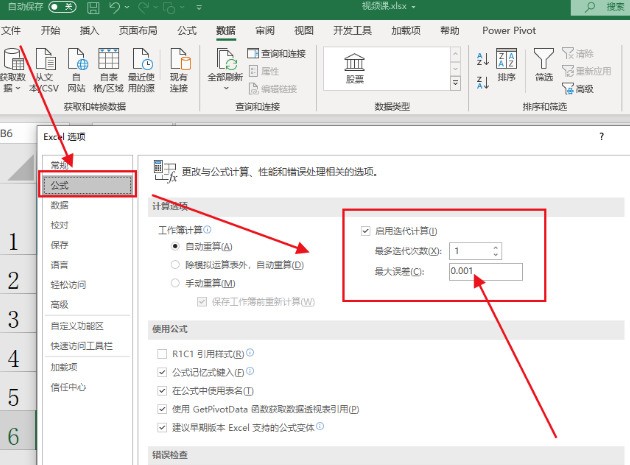The width and height of the screenshot is (630, 465).
Task: Toggle 在公式中使用表名 checkbox
Action: coord(162,391)
